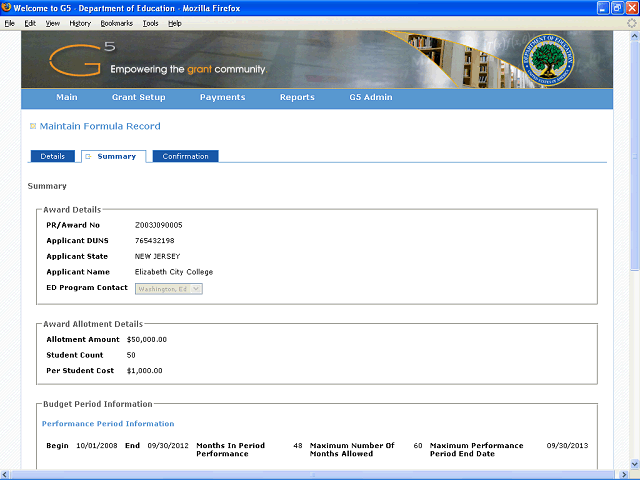Open the Bookmarks menu
The height and width of the screenshot is (480, 640).
click(x=117, y=23)
